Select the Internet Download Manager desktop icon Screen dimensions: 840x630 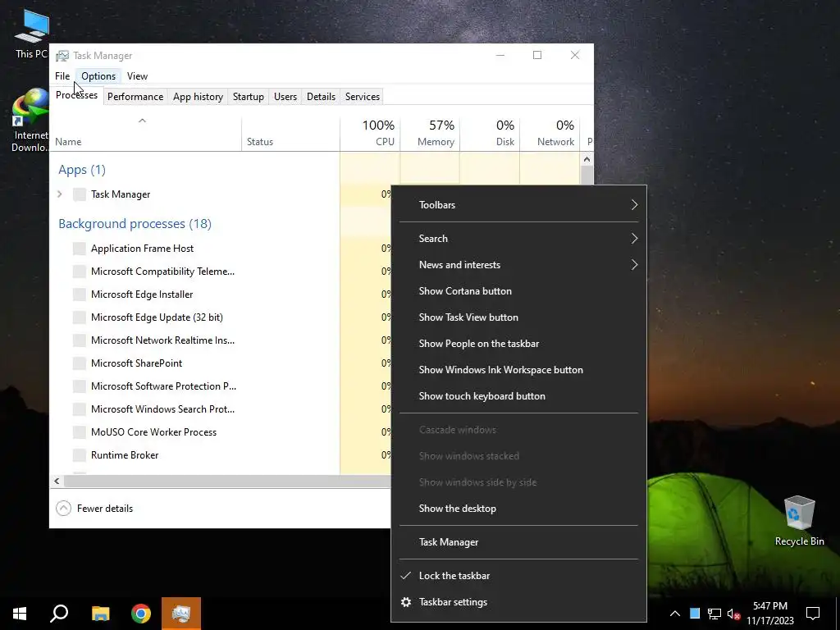click(30, 120)
